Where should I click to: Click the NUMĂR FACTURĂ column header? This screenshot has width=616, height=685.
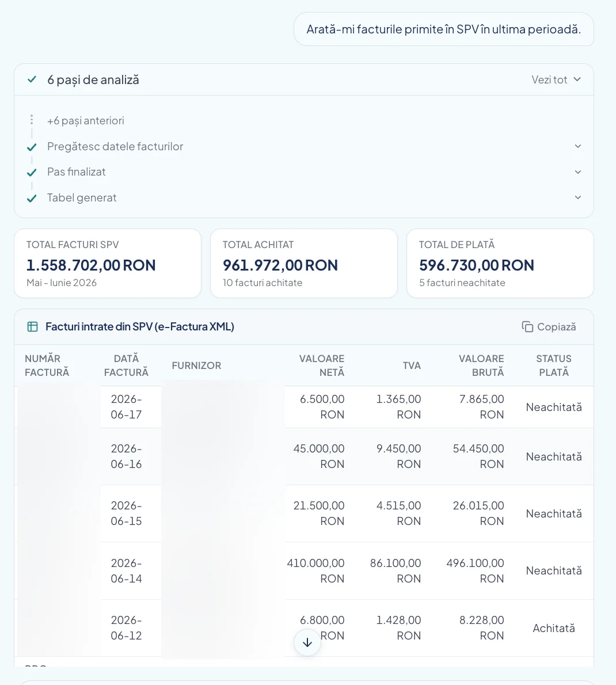(47, 365)
